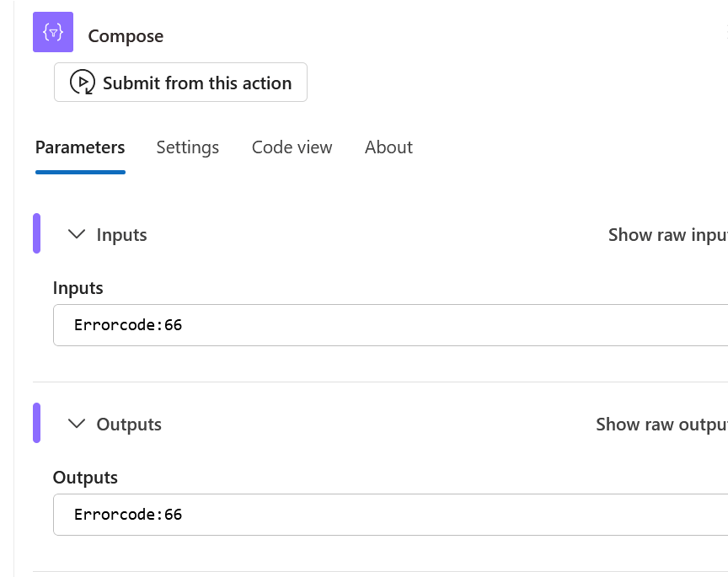The height and width of the screenshot is (577, 728).
Task: Click the replay icon inside the Submit button
Action: pos(83,83)
